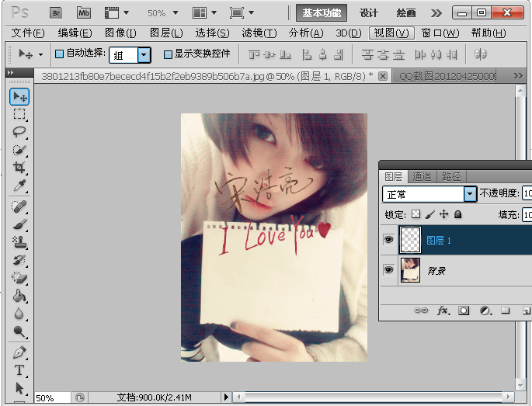Launch Adobe Bridge from the Br icon
Screen dimensions: 532x406
click(x=56, y=12)
